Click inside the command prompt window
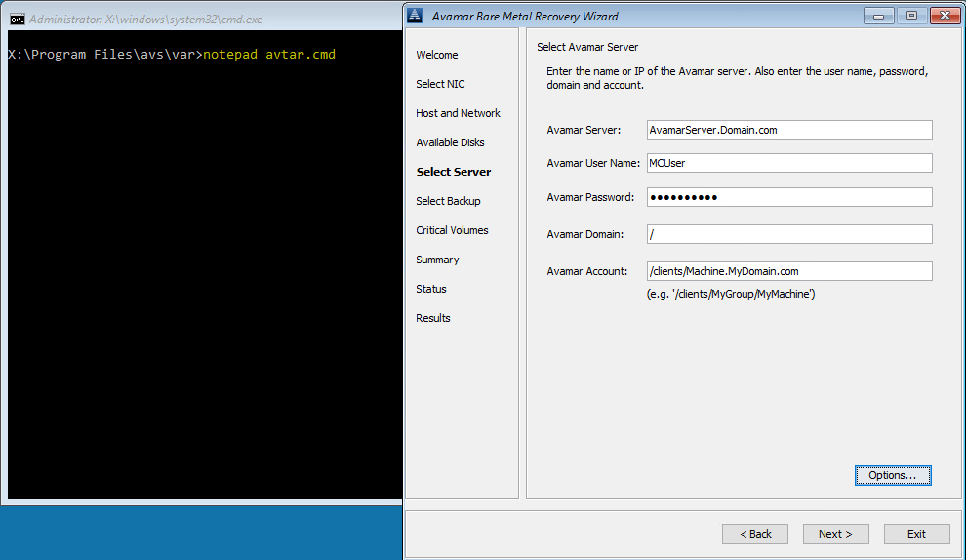 pos(195,273)
